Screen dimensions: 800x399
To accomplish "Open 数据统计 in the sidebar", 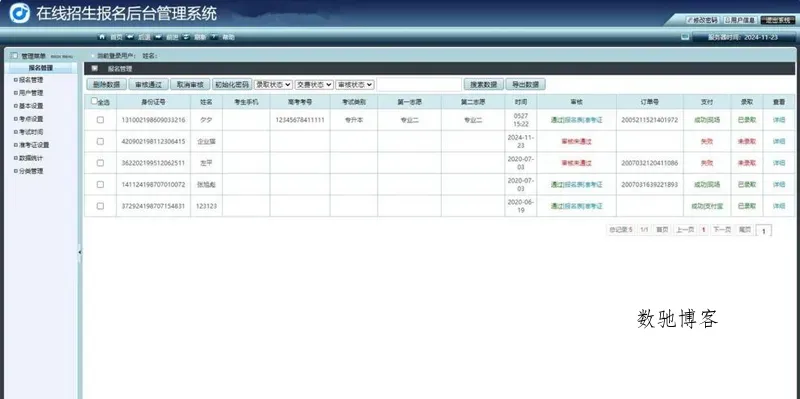I will (31, 158).
